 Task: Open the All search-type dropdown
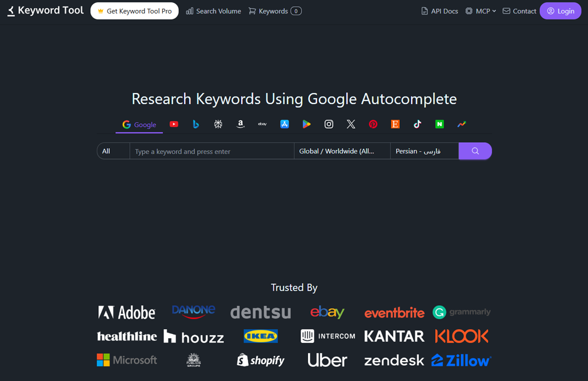(x=113, y=151)
